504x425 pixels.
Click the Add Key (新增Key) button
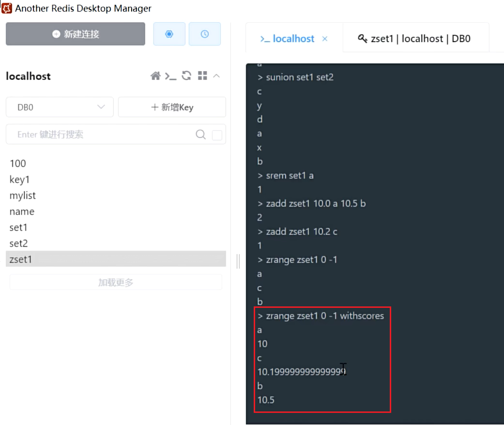(172, 107)
